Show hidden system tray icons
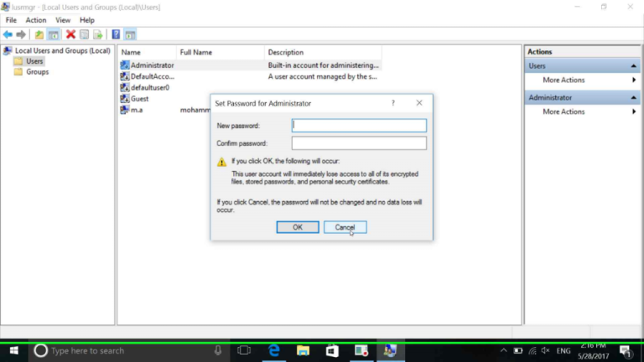The width and height of the screenshot is (644, 362). (x=503, y=350)
